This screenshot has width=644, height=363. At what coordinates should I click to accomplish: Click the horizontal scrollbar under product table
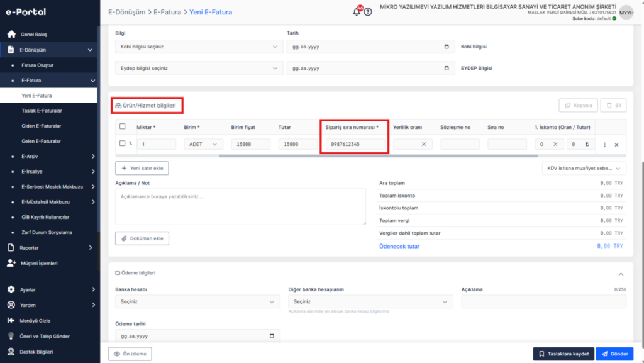pyautogui.click(x=378, y=156)
